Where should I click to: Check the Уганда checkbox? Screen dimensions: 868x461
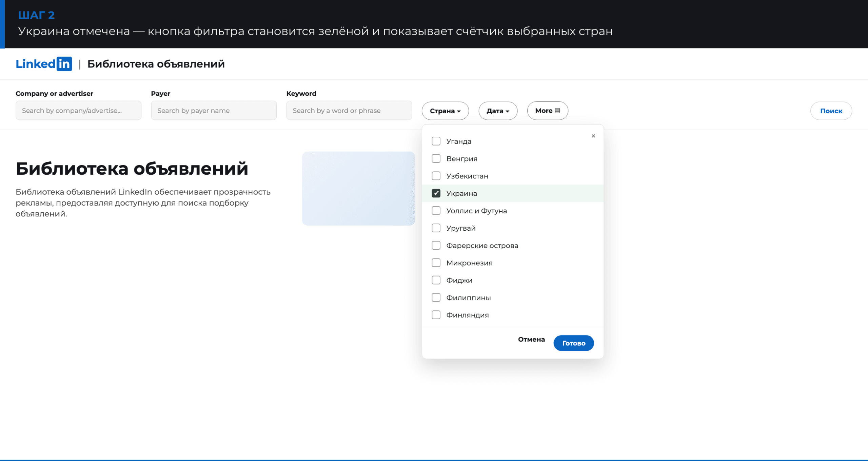coord(436,141)
